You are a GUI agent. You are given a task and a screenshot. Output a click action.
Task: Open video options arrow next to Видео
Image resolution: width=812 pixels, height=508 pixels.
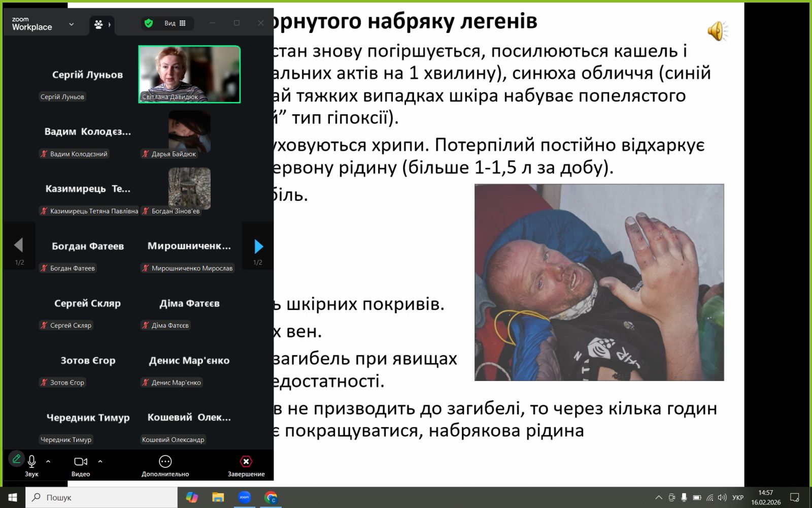point(100,461)
